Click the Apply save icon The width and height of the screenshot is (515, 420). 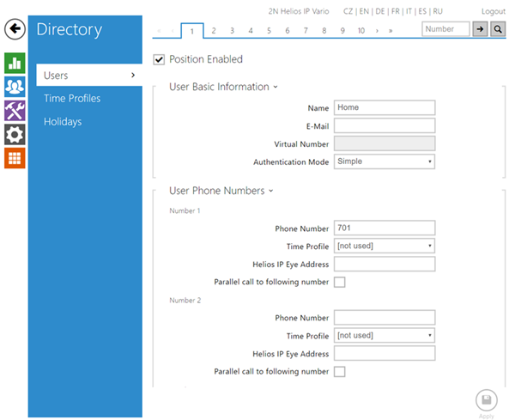486,400
